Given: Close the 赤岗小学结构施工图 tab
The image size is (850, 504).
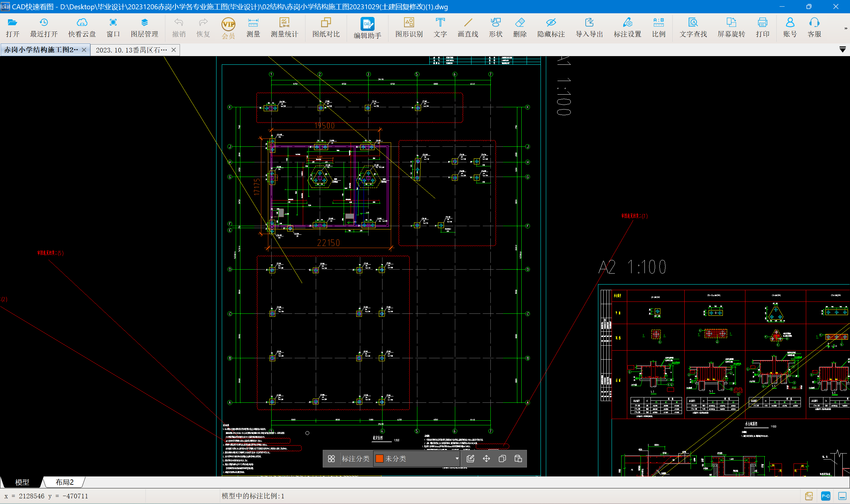Looking at the screenshot, I should [x=84, y=50].
